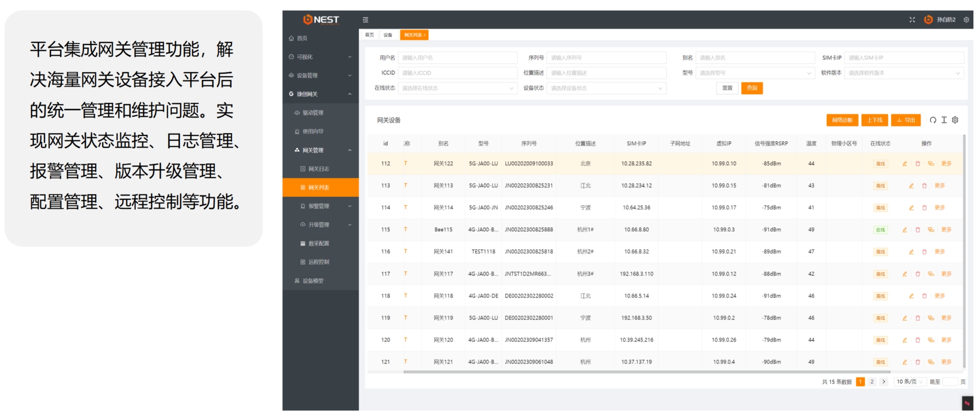Go to page 2 of results
The image size is (980, 420).
click(872, 382)
